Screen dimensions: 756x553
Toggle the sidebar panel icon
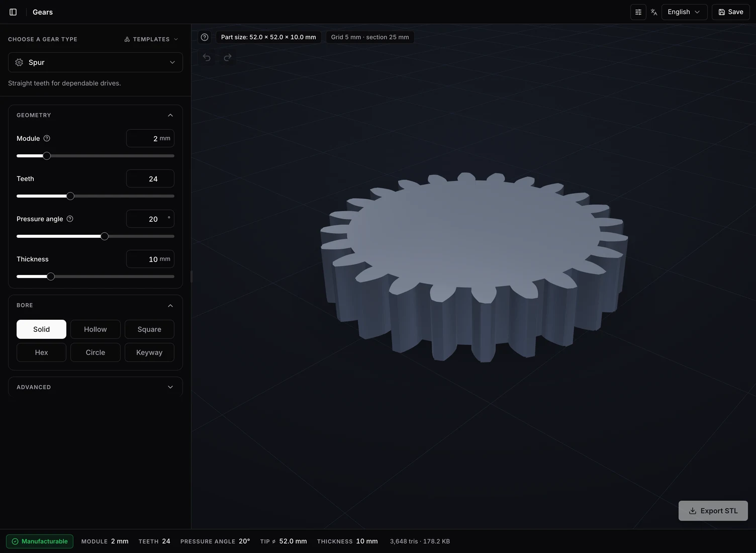(x=13, y=12)
